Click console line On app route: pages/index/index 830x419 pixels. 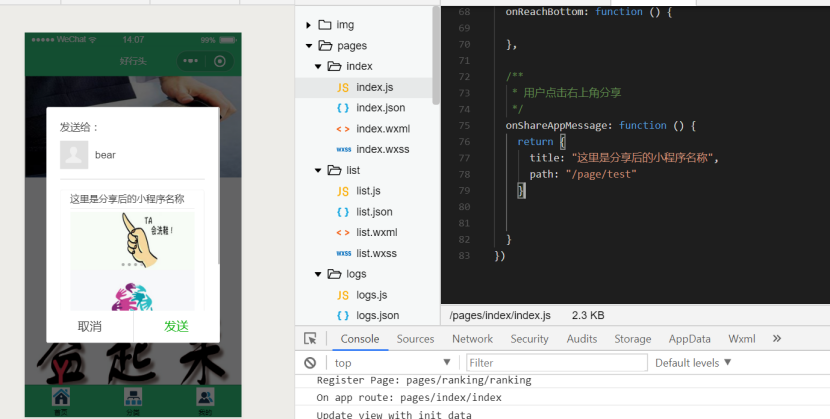409,398
